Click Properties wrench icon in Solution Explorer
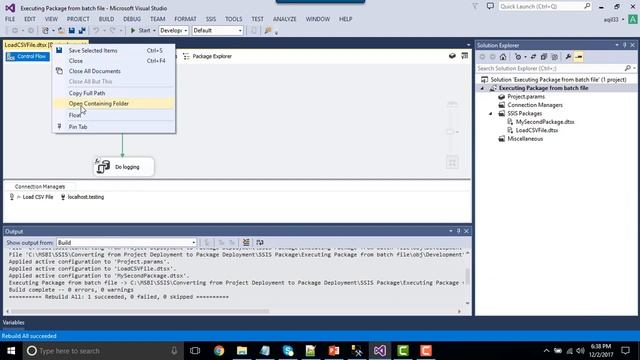640x360 pixels. 568,57
